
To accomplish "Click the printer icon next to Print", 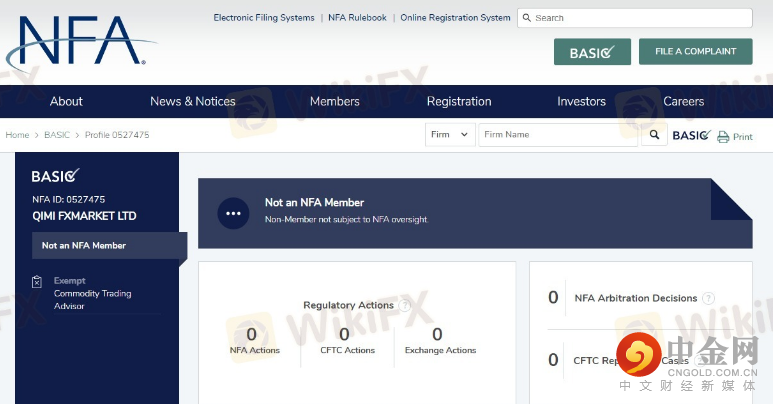I will point(723,137).
